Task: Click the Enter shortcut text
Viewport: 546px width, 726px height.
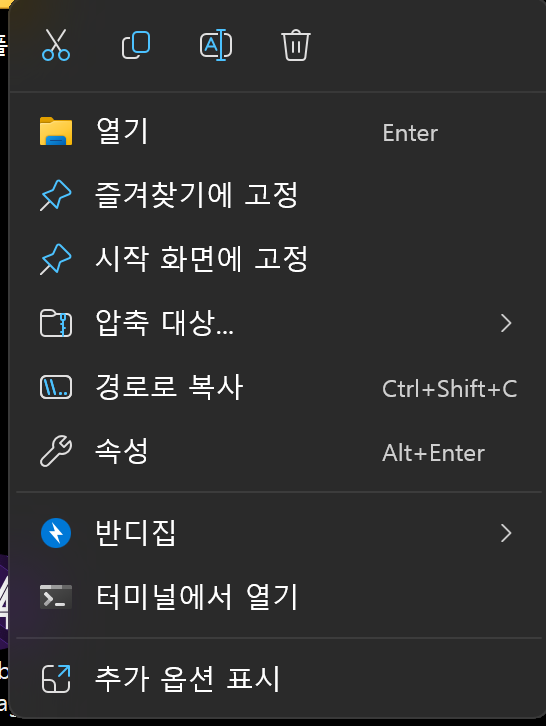Action: pos(410,133)
